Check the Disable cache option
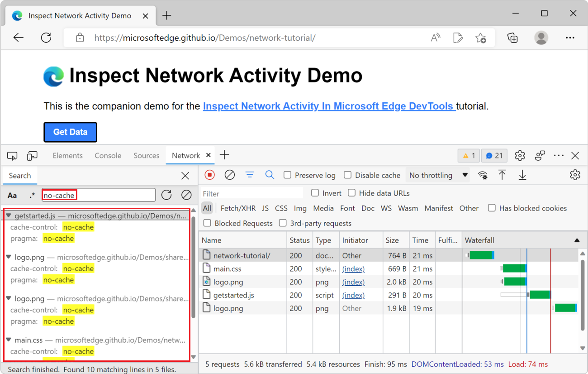 [347, 175]
